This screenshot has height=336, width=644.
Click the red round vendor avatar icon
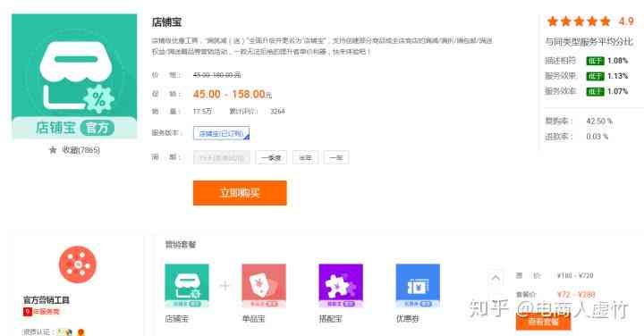(78, 265)
